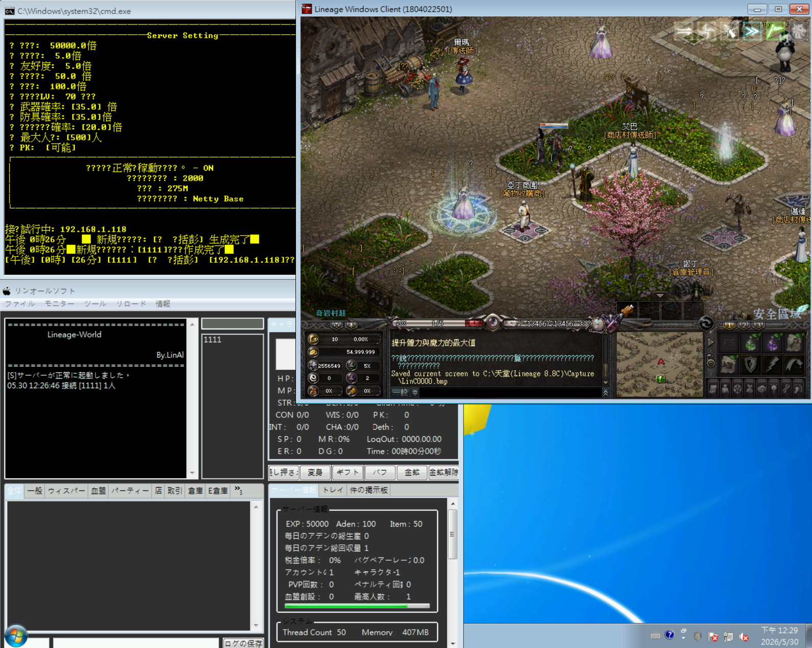This screenshot has height=648, width=812.
Task: Click the lightning bolt skill slot
Action: (773, 364)
